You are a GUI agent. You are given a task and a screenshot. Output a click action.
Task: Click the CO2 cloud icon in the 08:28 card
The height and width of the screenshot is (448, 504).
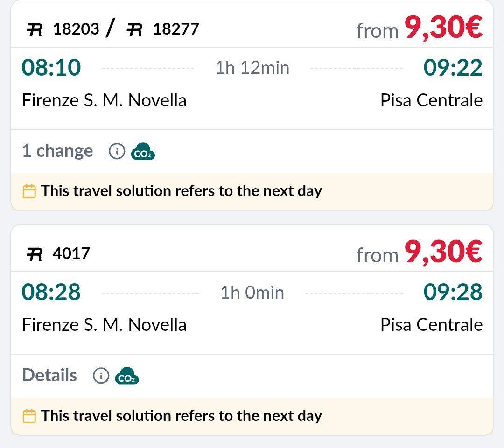point(127,376)
